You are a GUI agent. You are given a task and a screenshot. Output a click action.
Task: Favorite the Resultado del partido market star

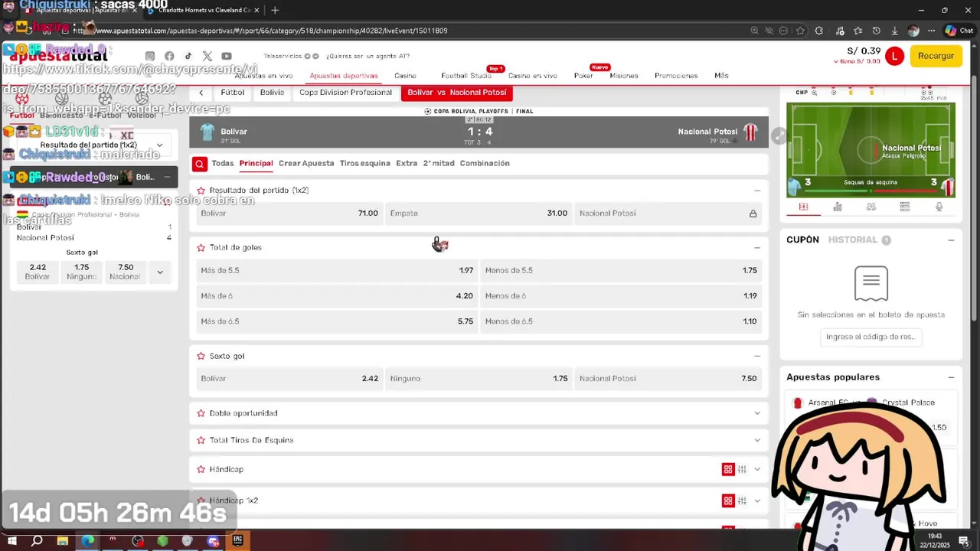(x=201, y=191)
